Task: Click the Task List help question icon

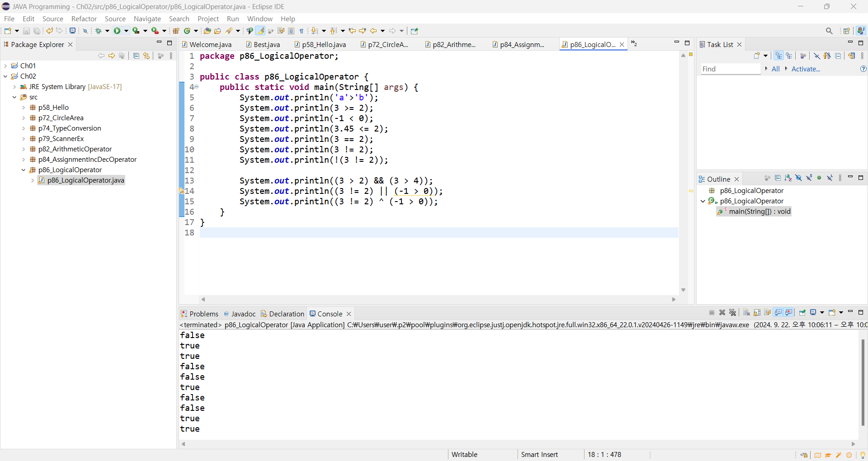Action: (863, 69)
